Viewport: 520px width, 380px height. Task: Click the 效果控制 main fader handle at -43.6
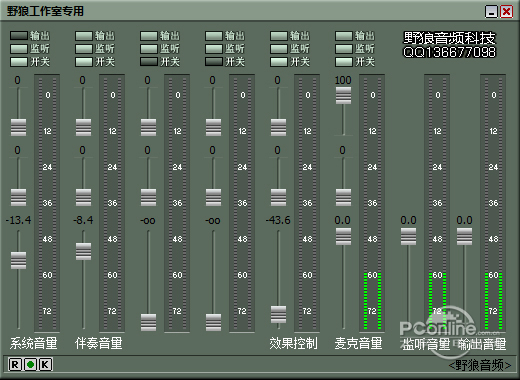click(278, 314)
